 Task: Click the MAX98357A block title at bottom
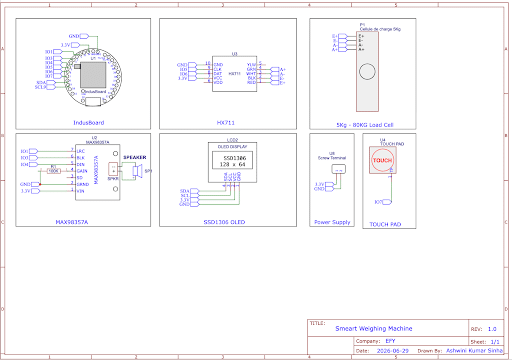click(x=72, y=222)
